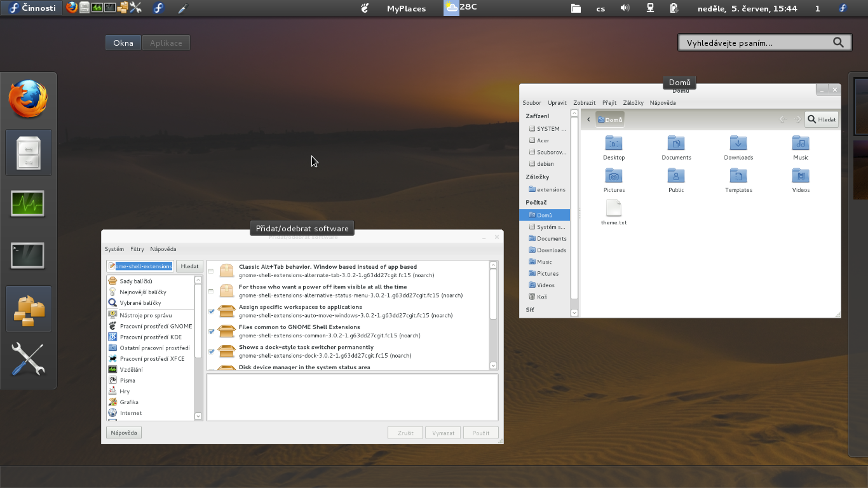Click the volume speaker icon in top panel

pyautogui.click(x=625, y=8)
